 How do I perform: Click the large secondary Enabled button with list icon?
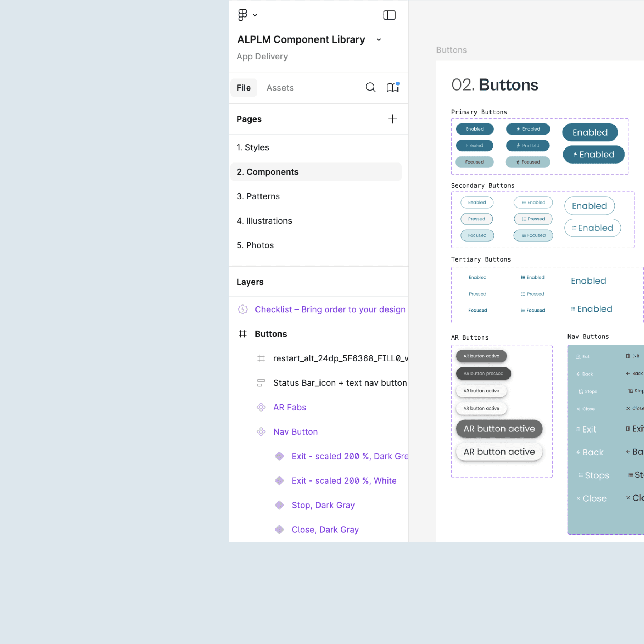click(x=592, y=228)
